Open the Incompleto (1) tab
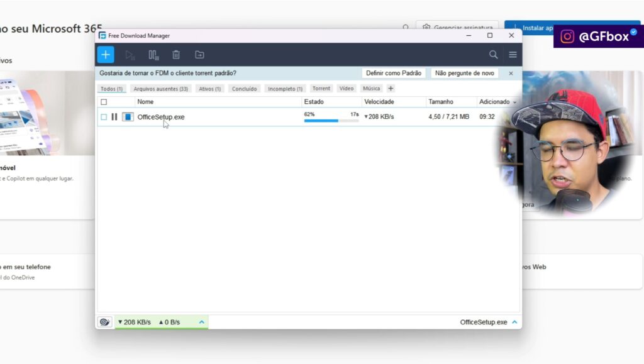This screenshot has width=644, height=364. point(285,89)
